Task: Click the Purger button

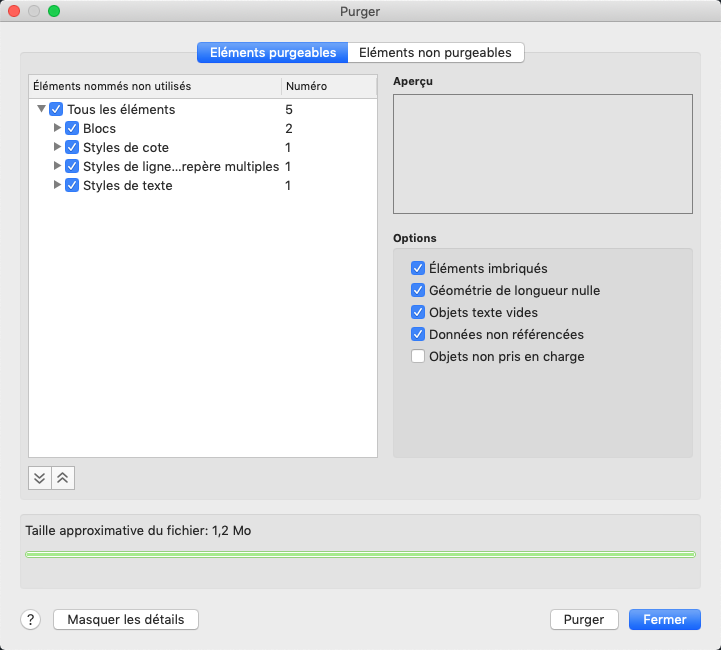Action: [x=584, y=620]
